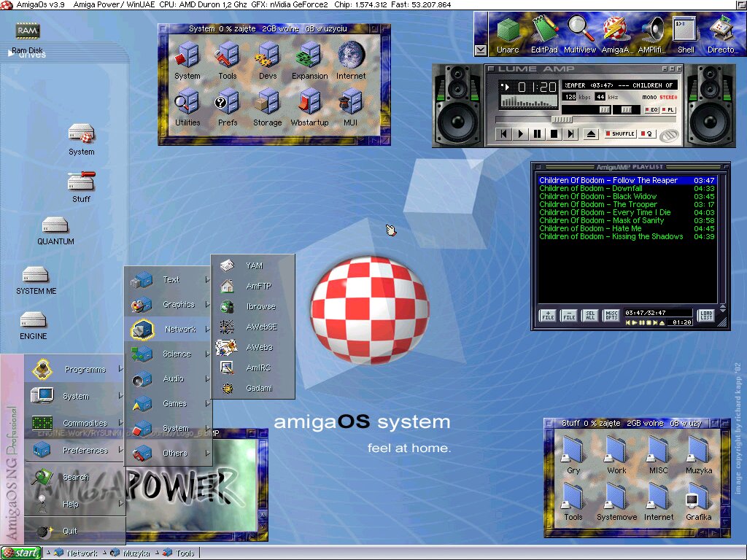Launch AWebSE from the Network submenu
Image resolution: width=747 pixels, height=560 pixels.
click(253, 327)
